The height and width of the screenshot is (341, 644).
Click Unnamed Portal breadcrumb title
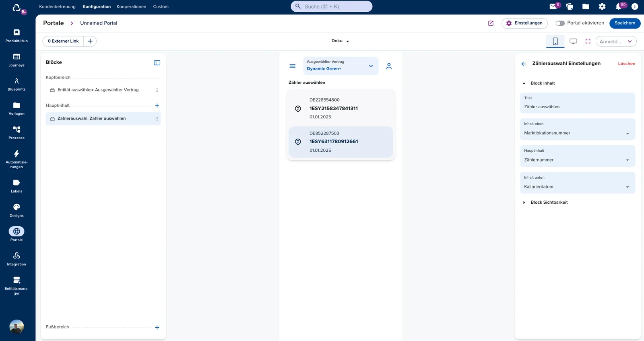99,23
